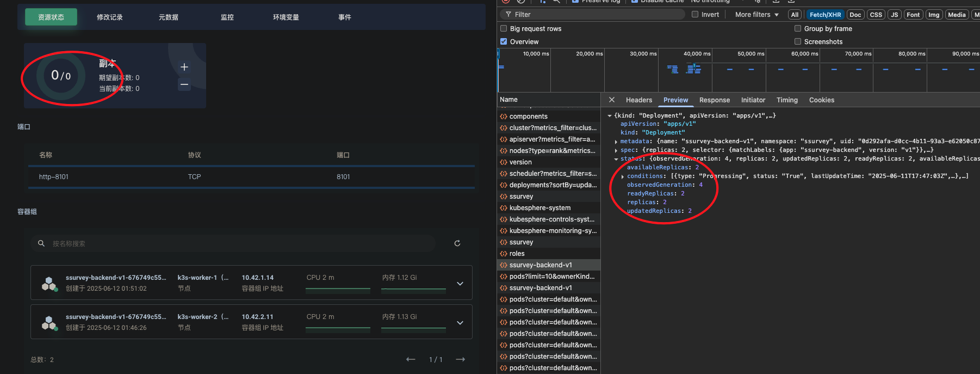The height and width of the screenshot is (374, 980).
Task: Collapse the root Deployment JSON object
Action: pyautogui.click(x=610, y=115)
